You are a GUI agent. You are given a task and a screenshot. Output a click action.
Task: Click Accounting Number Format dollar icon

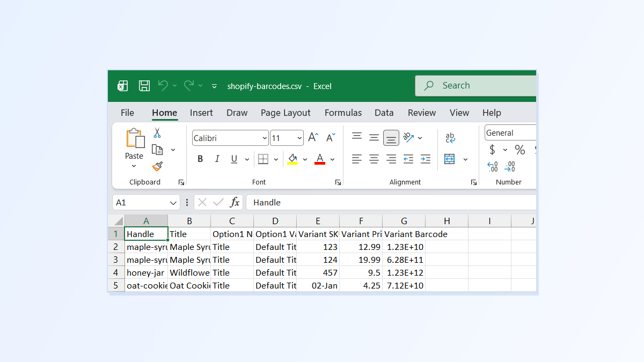coord(492,150)
